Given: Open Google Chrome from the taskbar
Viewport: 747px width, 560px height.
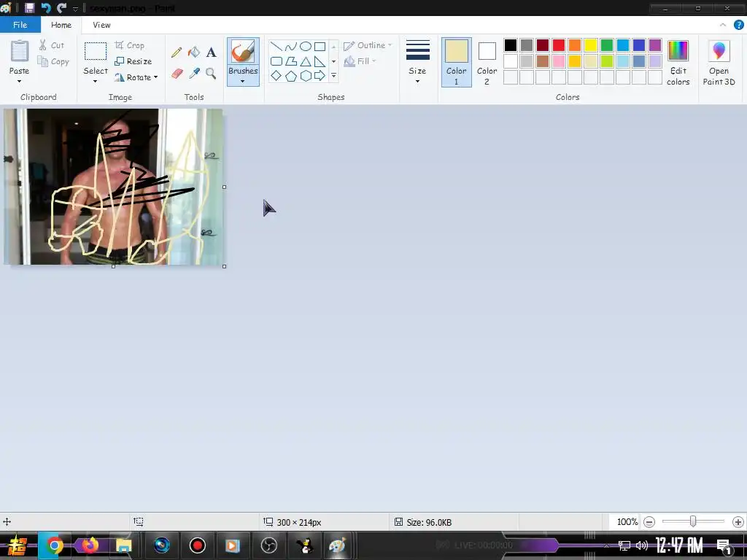Looking at the screenshot, I should pyautogui.click(x=54, y=545).
